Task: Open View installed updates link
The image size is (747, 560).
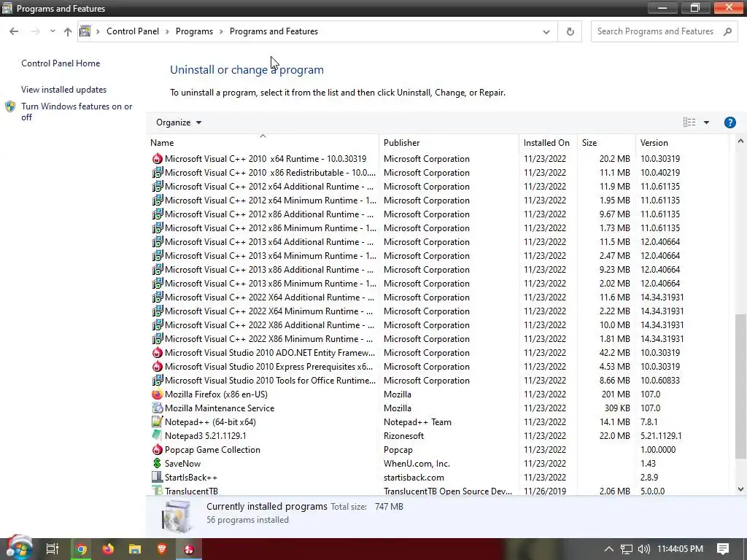Action: [64, 90]
